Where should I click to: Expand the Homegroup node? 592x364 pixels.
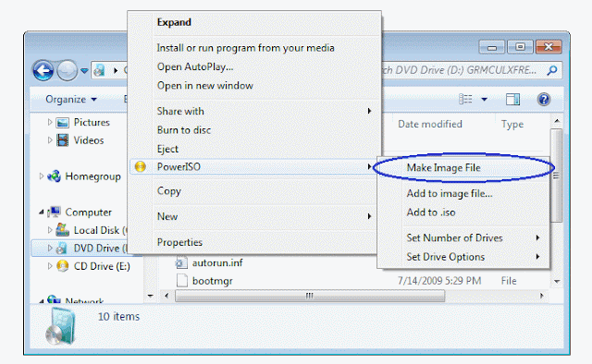coord(41,176)
